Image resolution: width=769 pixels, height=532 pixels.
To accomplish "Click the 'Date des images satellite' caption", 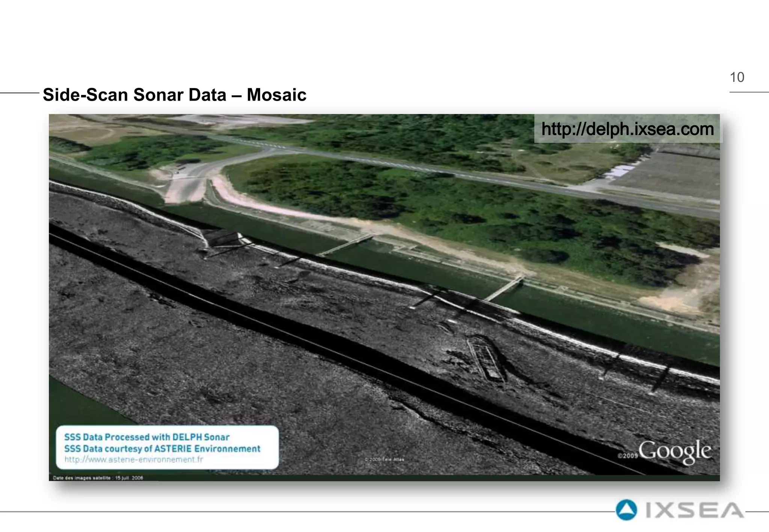I will click(98, 478).
